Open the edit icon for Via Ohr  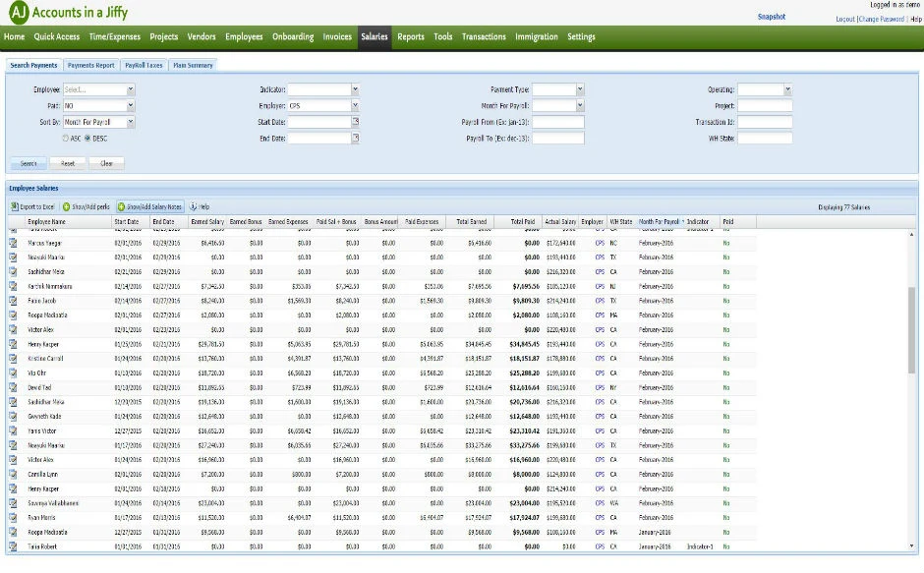13,372
